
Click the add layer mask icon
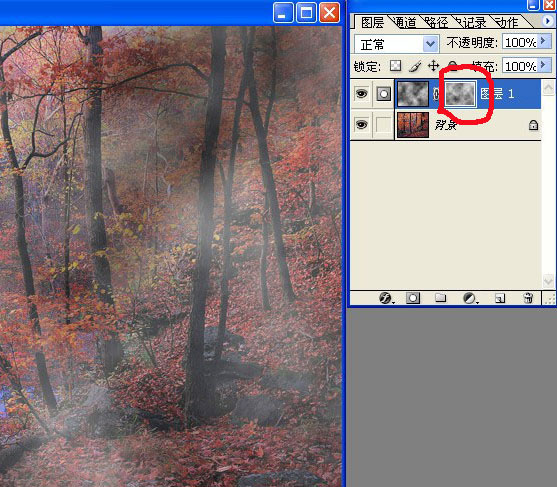[x=413, y=298]
